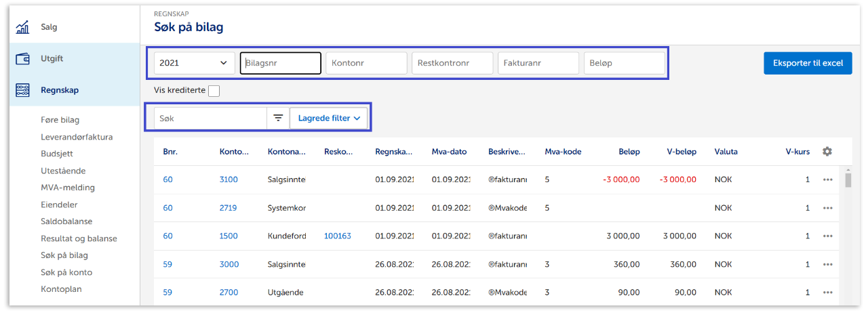The image size is (868, 319).
Task: Open reskontro link 100163
Action: point(338,236)
